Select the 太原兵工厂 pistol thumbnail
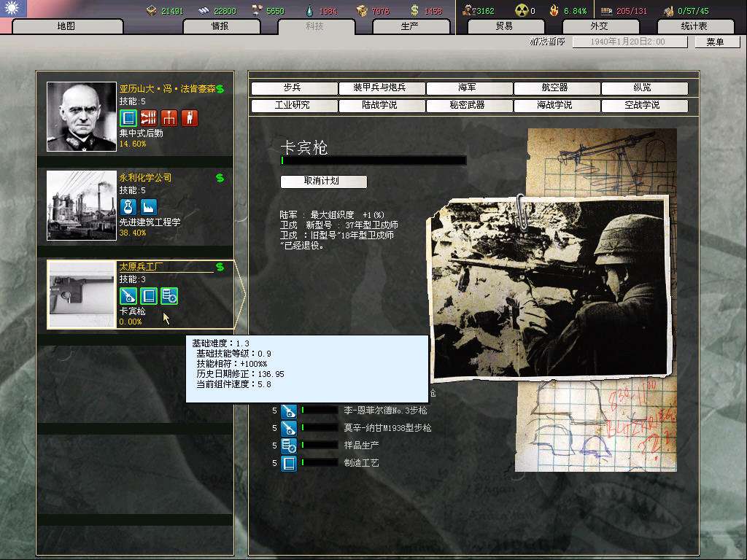This screenshot has width=747, height=560. click(x=82, y=295)
